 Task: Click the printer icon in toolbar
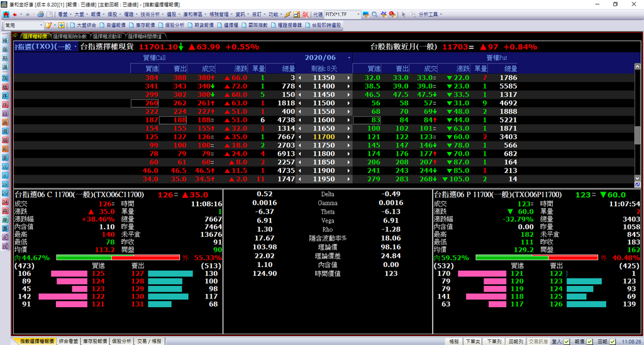tap(40, 14)
